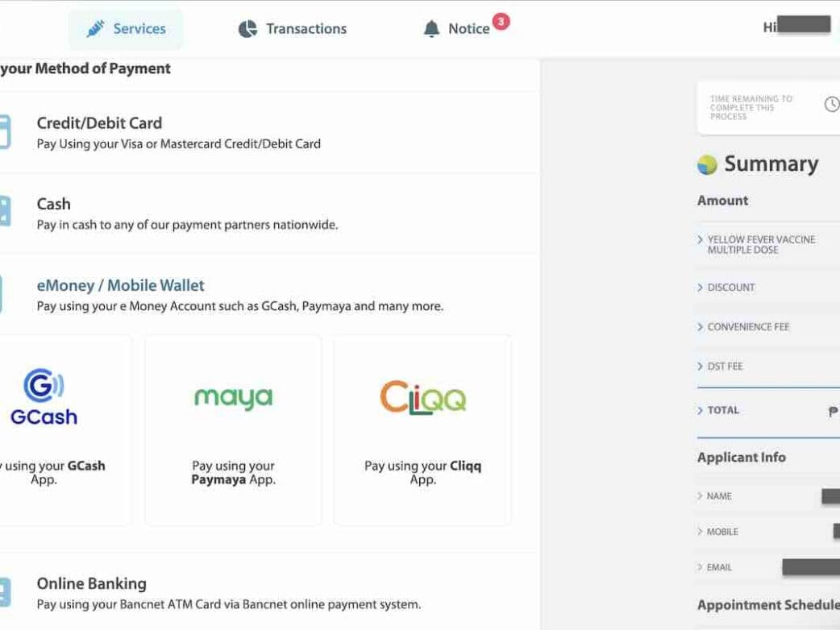The width and height of the screenshot is (840, 630).
Task: Select Cash payment method
Action: point(54,204)
